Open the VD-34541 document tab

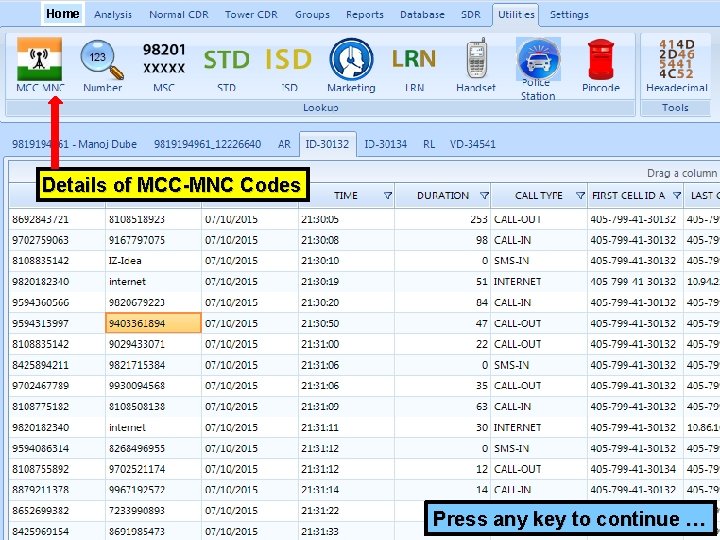(x=472, y=144)
